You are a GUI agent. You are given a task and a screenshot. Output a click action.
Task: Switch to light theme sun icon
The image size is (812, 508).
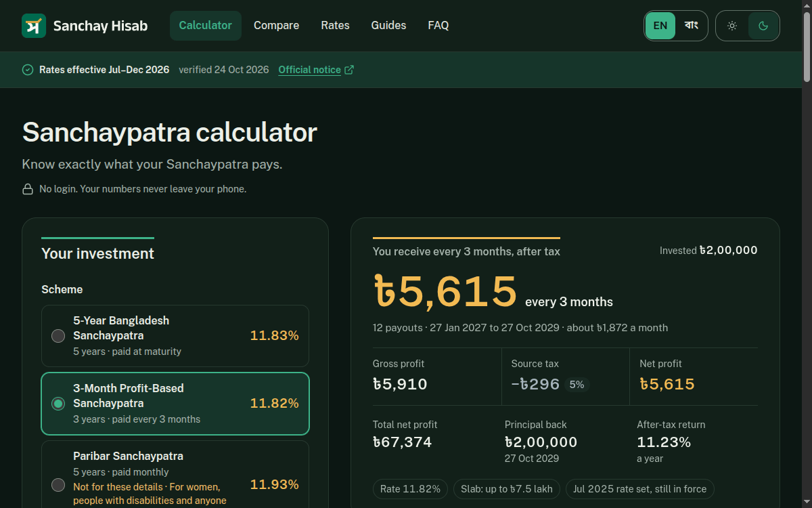[x=732, y=26]
